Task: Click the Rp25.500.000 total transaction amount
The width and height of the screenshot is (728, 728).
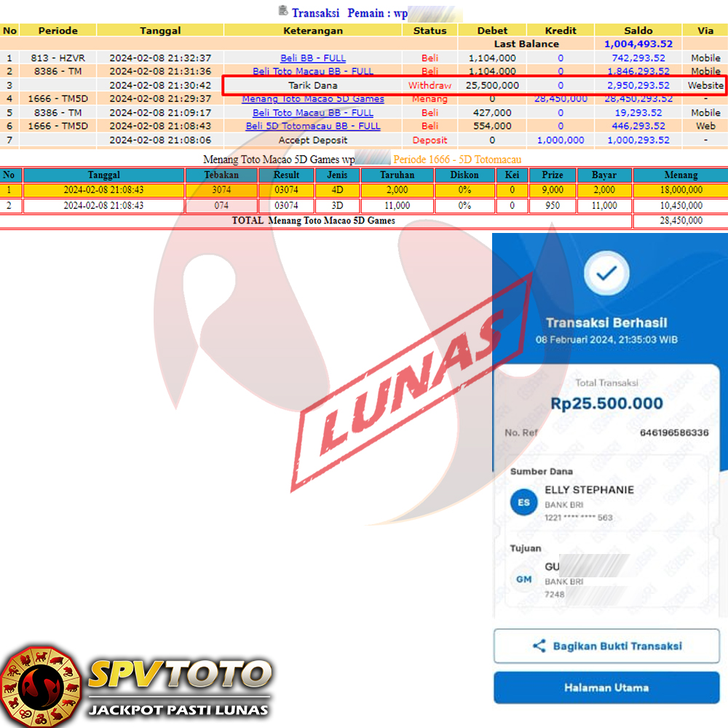Action: (606, 404)
